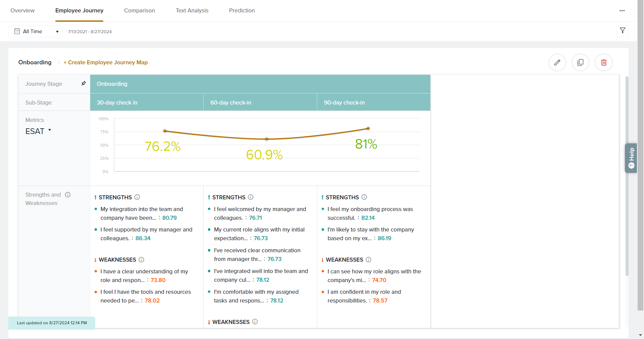Open the Comparison tab
Viewport: 644px width, 339px height.
coord(139,11)
